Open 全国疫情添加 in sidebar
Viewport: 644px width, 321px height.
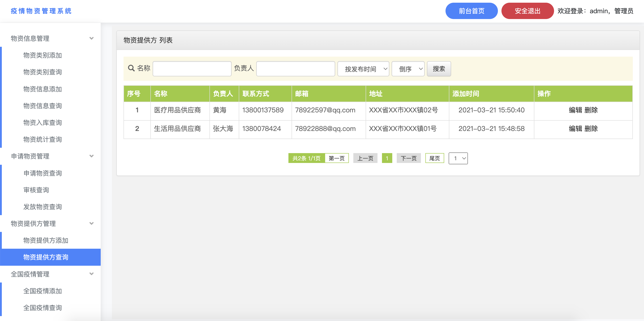43,291
